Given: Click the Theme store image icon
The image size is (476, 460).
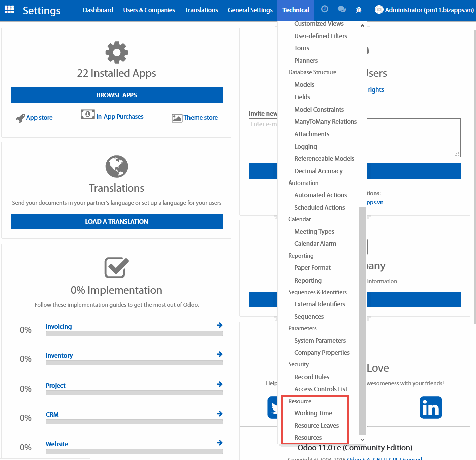Looking at the screenshot, I should 177,118.
